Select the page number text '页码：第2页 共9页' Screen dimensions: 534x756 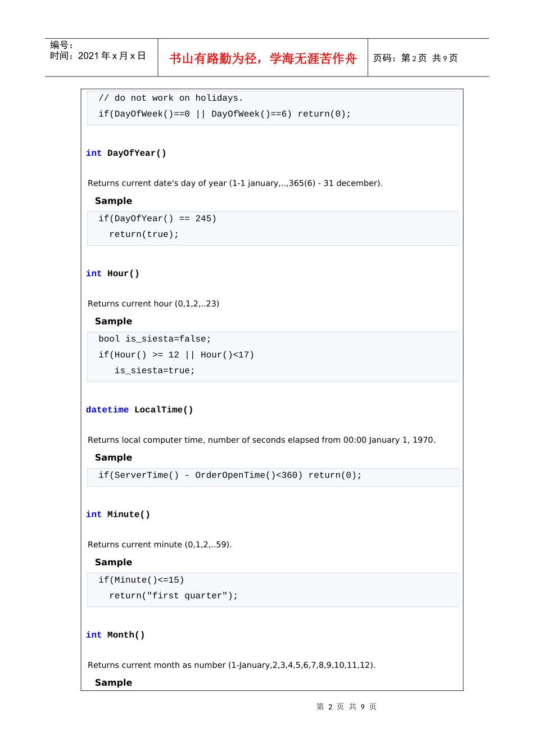coord(415,58)
